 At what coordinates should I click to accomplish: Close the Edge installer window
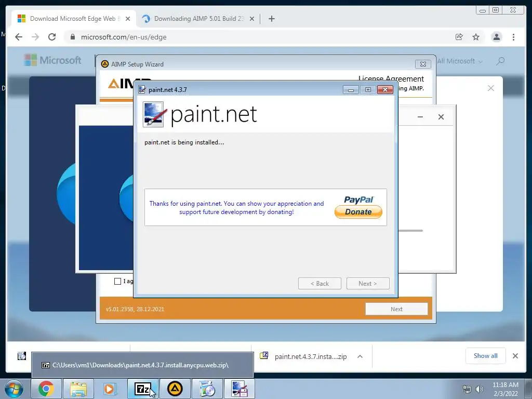coord(441,117)
